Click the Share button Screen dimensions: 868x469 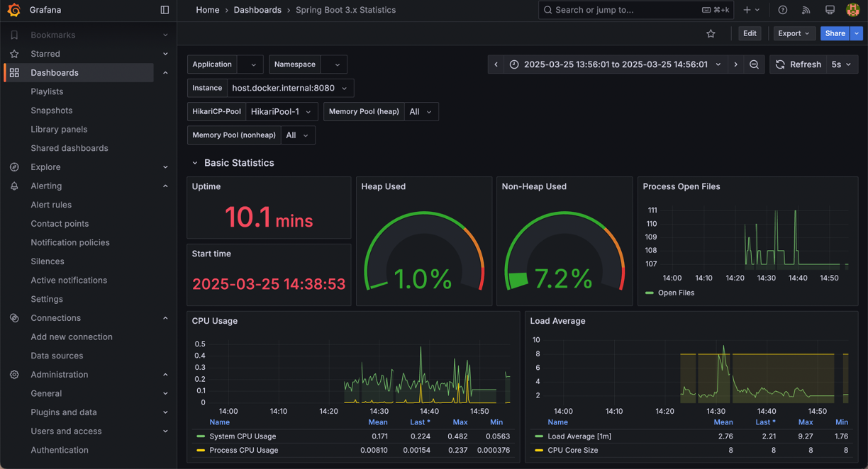[835, 33]
